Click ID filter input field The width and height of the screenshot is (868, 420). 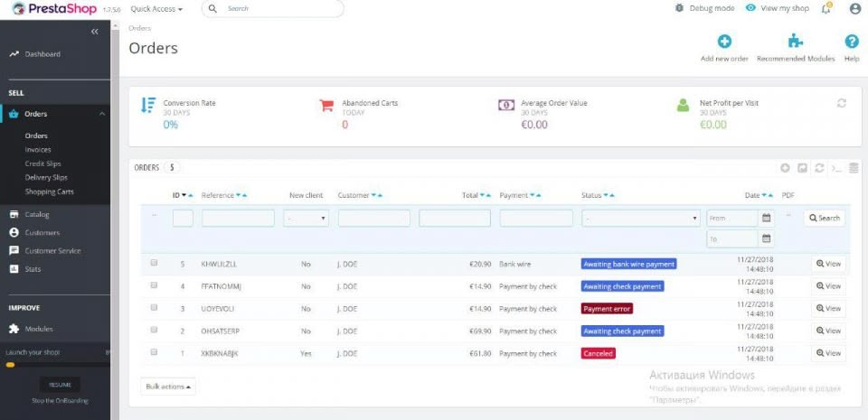(183, 219)
